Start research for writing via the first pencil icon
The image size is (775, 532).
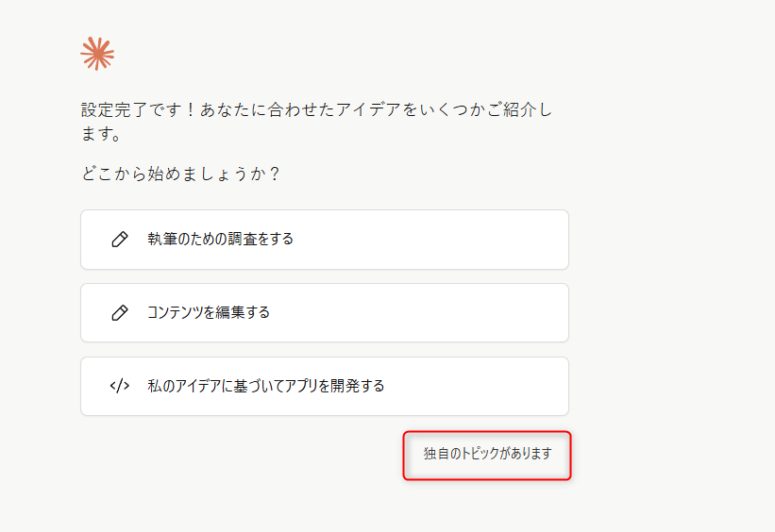pos(120,240)
